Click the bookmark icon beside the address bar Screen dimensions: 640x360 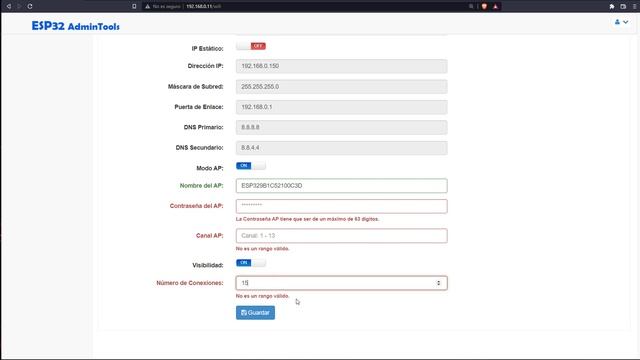(134, 7)
